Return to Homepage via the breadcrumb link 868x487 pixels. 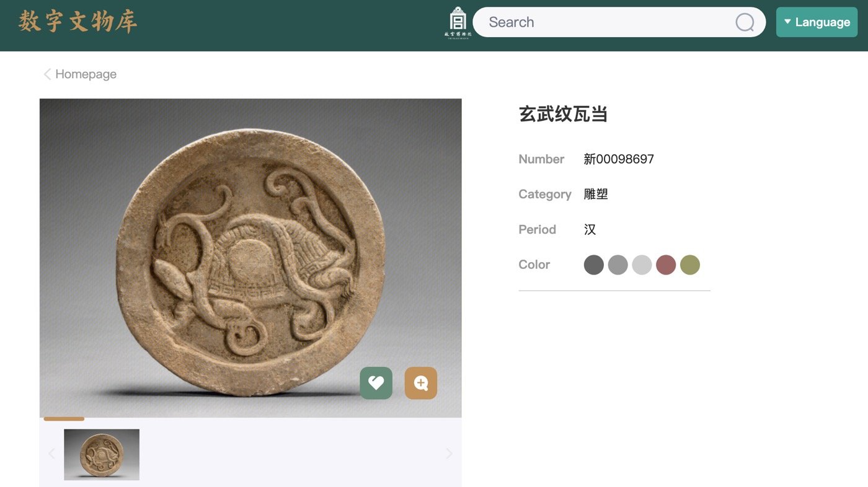pyautogui.click(x=86, y=74)
